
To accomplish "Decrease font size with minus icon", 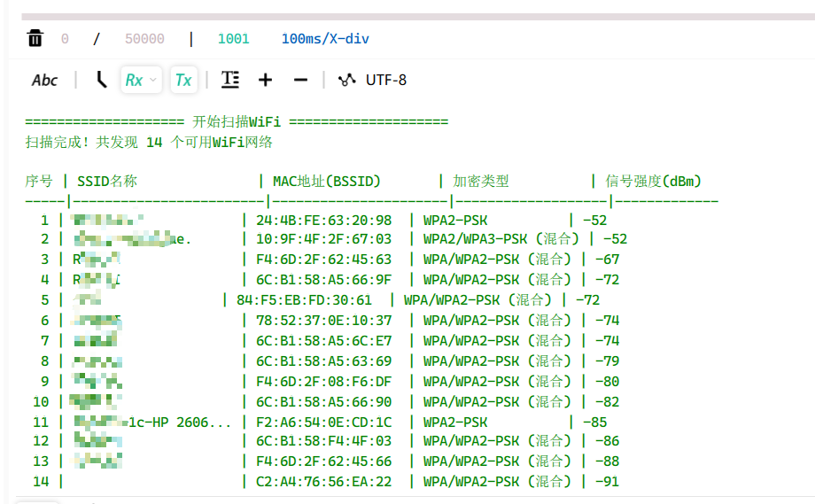I will pos(300,80).
